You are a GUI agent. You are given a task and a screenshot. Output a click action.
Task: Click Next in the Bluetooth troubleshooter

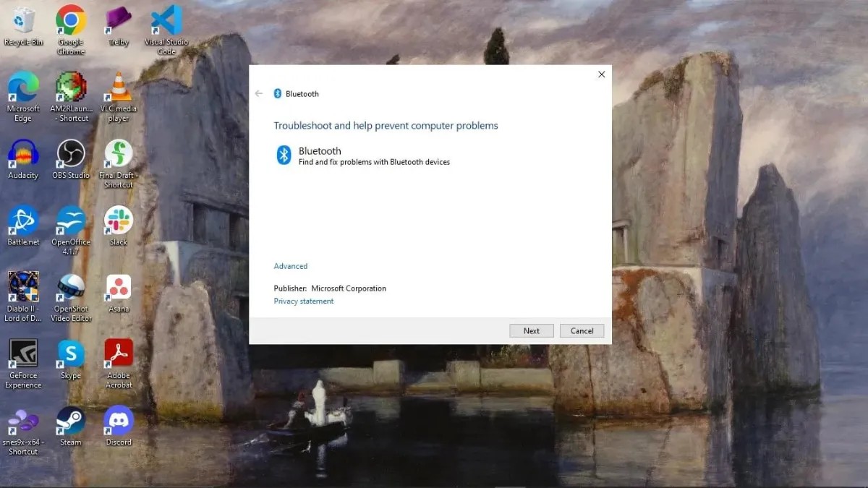point(532,330)
